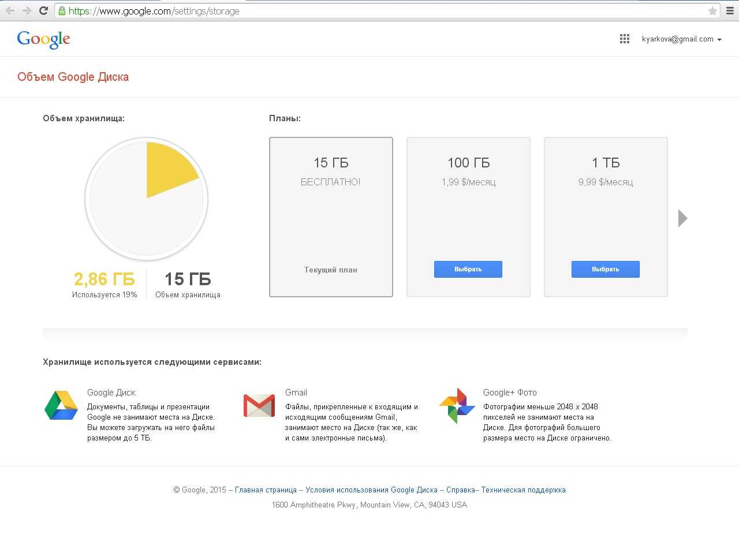Screen dimensions: 739x560
Task: Expand the kyarkova@gmail.com account dropdown
Action: [x=681, y=39]
